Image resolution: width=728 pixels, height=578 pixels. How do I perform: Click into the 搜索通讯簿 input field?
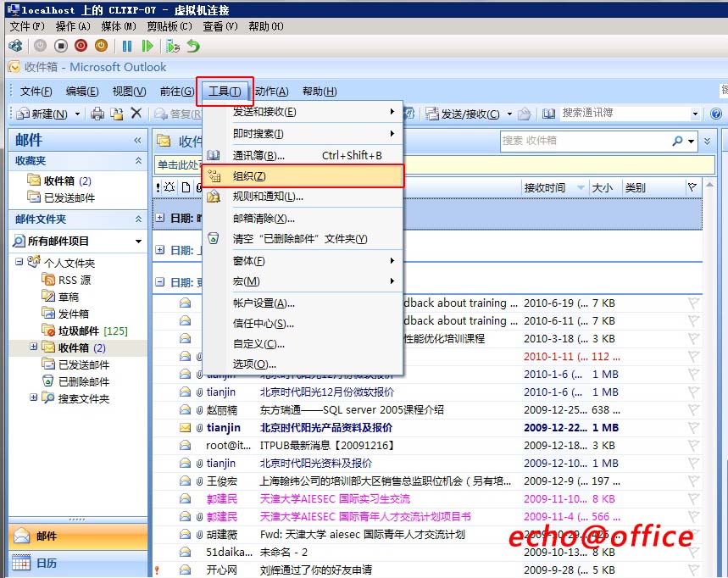click(x=625, y=114)
